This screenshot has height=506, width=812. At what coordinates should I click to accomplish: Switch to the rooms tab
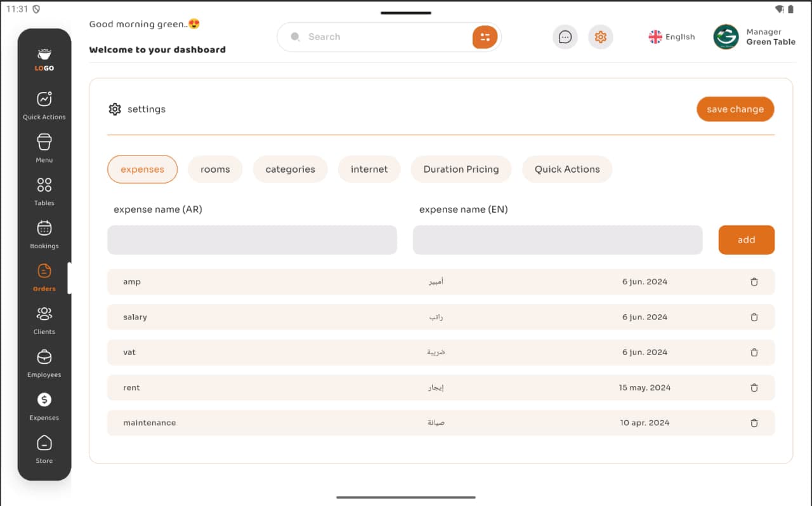pos(215,170)
